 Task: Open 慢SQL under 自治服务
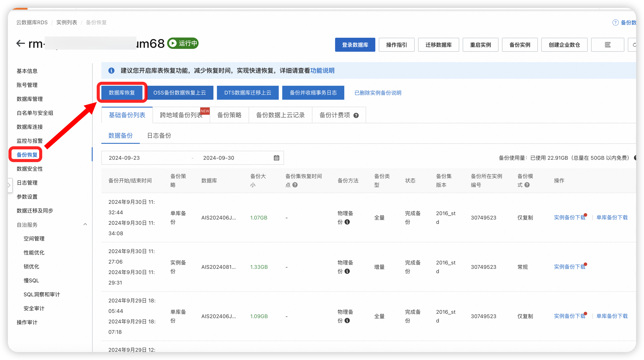coord(31,281)
